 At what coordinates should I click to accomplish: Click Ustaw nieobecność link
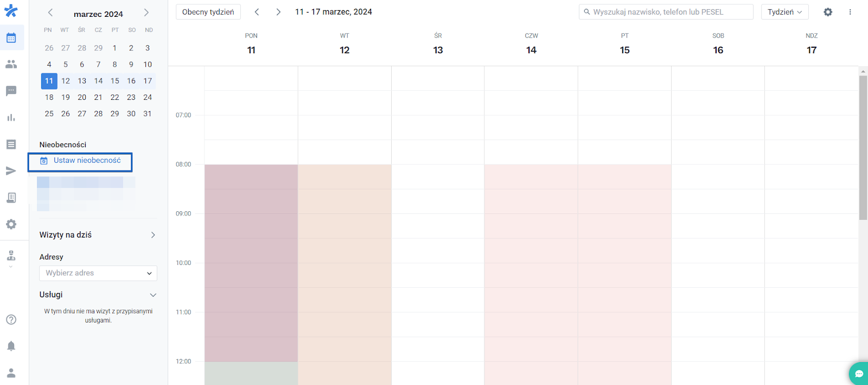pyautogui.click(x=87, y=161)
